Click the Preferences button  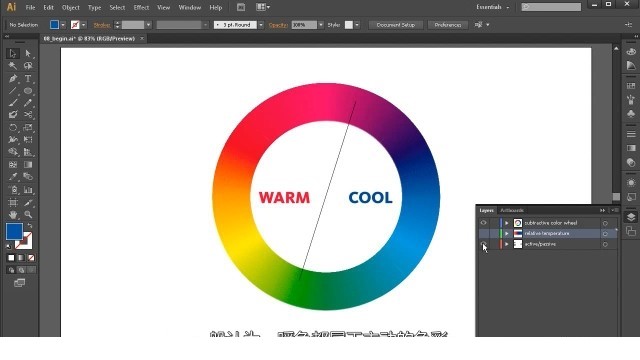coord(448,25)
